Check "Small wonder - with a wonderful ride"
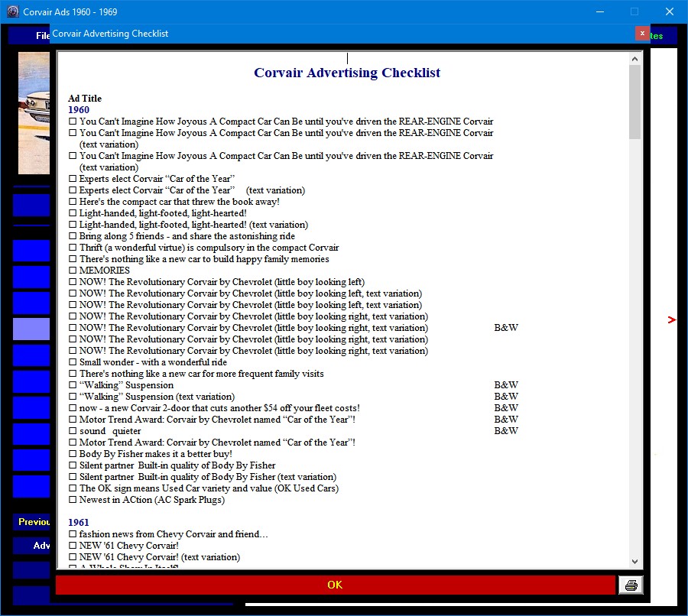 pos(73,362)
